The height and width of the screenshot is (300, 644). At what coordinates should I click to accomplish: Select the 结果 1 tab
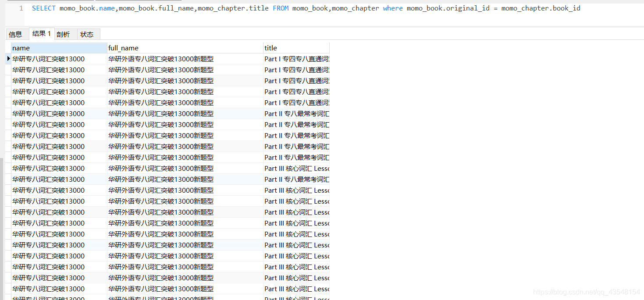tap(42, 34)
